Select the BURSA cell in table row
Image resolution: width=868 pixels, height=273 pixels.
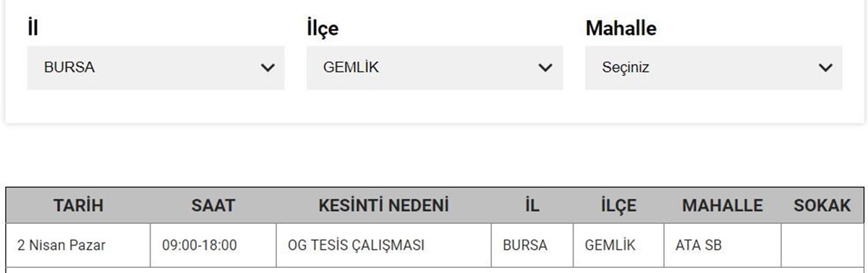click(532, 246)
